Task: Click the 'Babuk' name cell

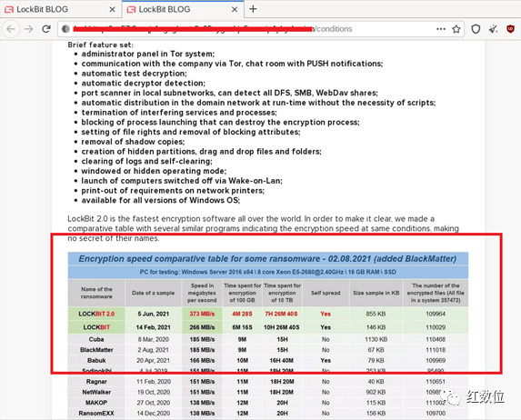Action: click(x=96, y=361)
